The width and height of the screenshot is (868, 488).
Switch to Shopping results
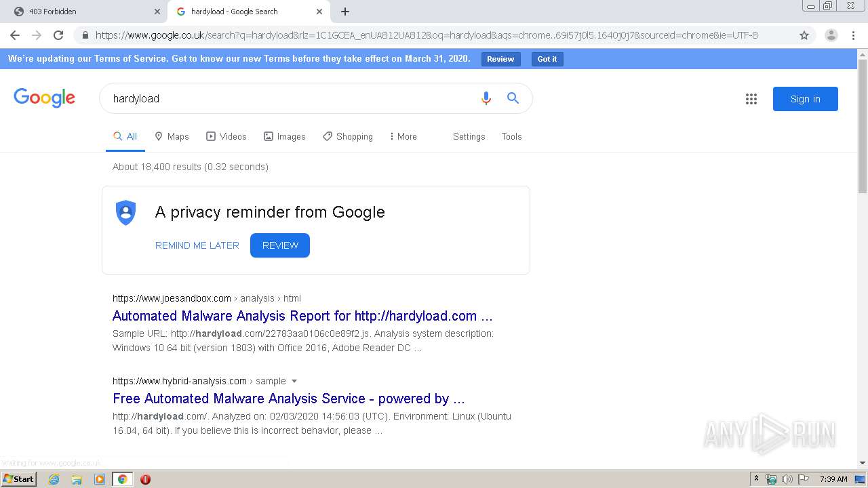[x=348, y=136]
